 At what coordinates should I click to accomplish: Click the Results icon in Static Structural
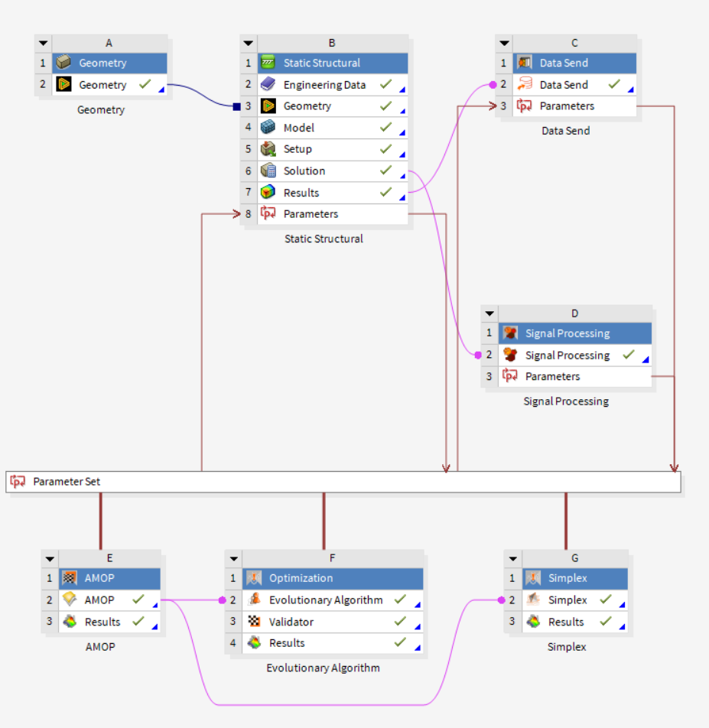pyautogui.click(x=268, y=193)
